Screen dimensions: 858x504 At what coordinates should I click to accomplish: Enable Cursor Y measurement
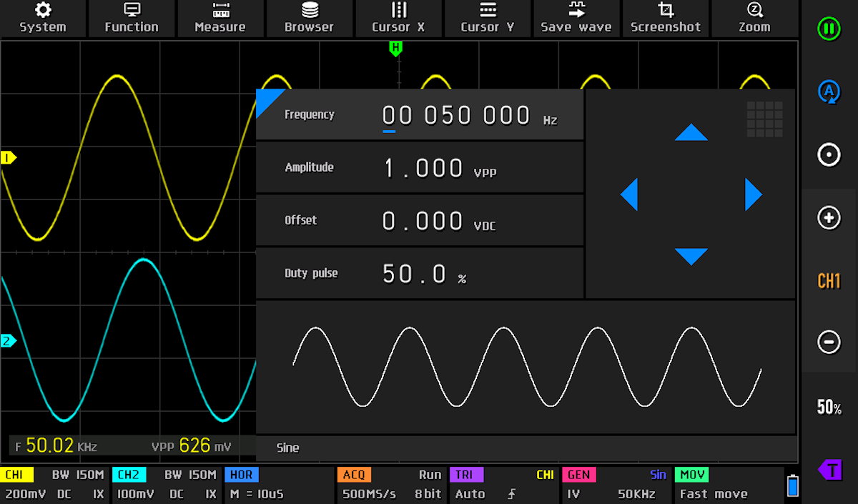coord(488,19)
